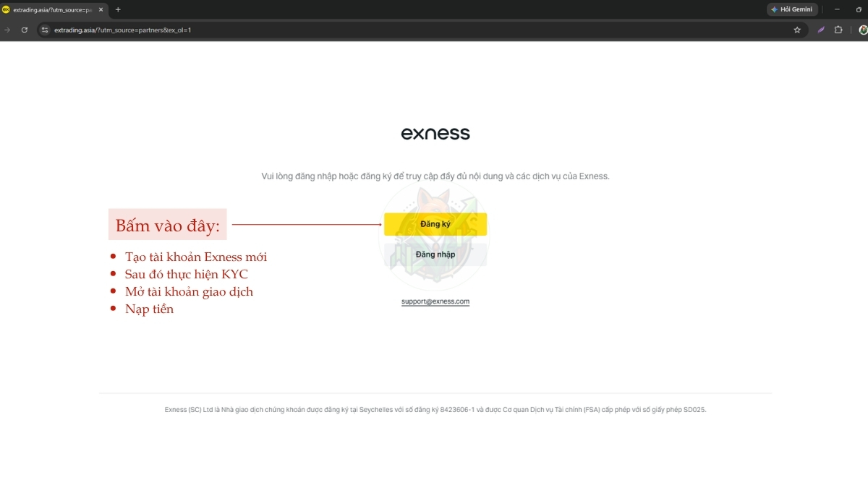Viewport: 868px width, 488px height.
Task: Click the Đăng nhập button
Action: (435, 254)
